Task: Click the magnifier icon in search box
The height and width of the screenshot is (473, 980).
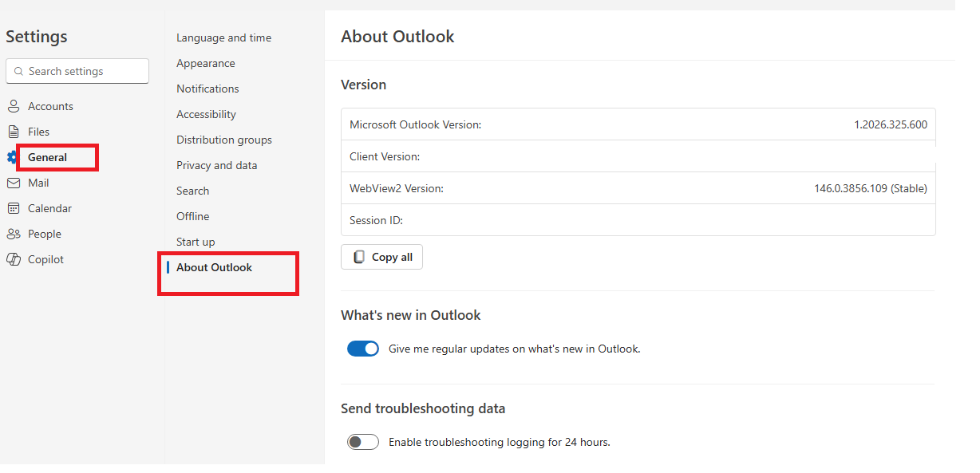Action: [18, 71]
